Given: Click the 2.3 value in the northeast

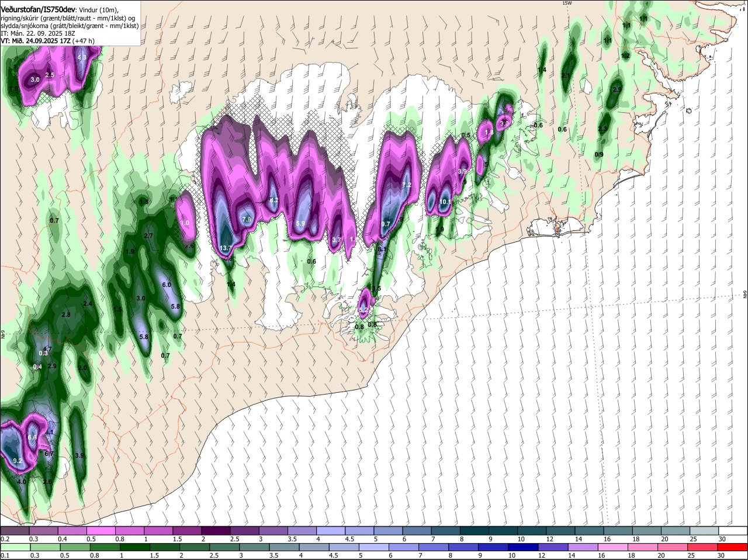Looking at the screenshot, I should [603, 129].
